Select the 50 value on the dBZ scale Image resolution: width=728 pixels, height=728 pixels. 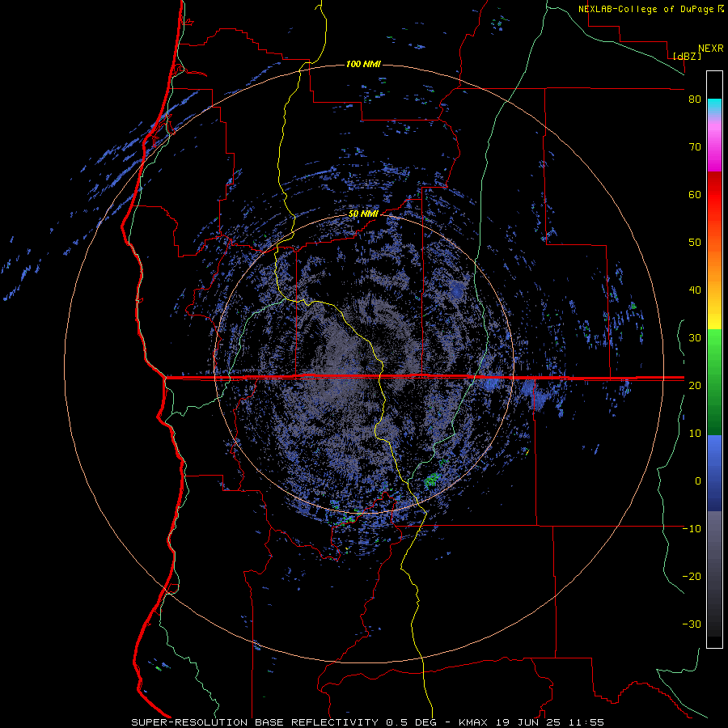695,243
